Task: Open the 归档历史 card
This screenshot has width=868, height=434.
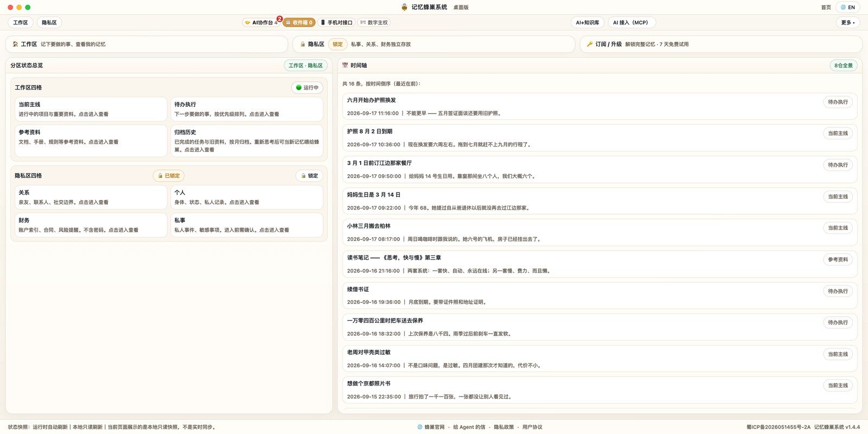Action: (x=247, y=141)
